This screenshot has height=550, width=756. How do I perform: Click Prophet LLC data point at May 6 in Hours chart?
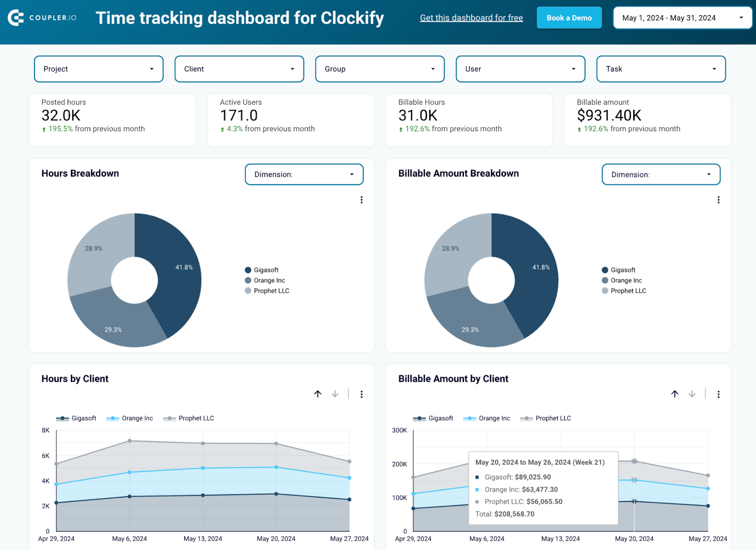[x=129, y=441]
